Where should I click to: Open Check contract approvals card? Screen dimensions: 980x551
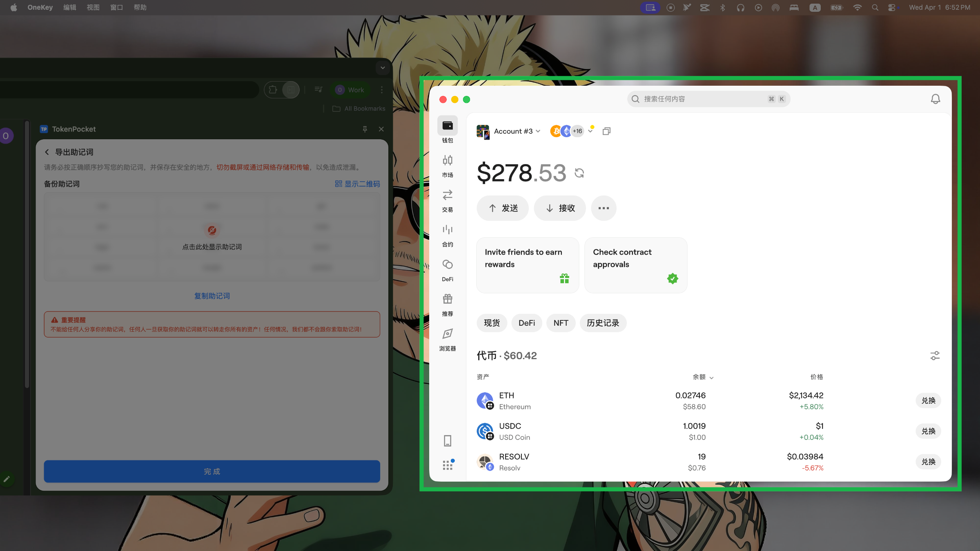click(x=636, y=265)
